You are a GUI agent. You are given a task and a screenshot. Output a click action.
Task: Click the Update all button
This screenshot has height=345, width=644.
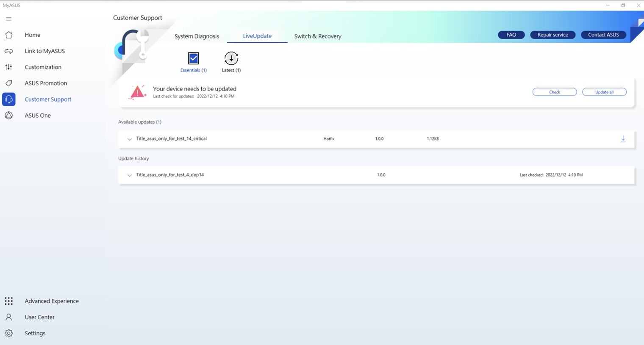[x=604, y=92]
